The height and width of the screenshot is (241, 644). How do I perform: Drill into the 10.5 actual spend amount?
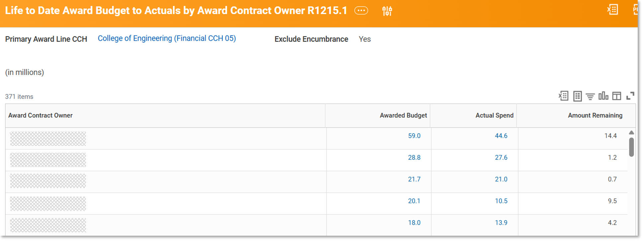[x=501, y=201]
